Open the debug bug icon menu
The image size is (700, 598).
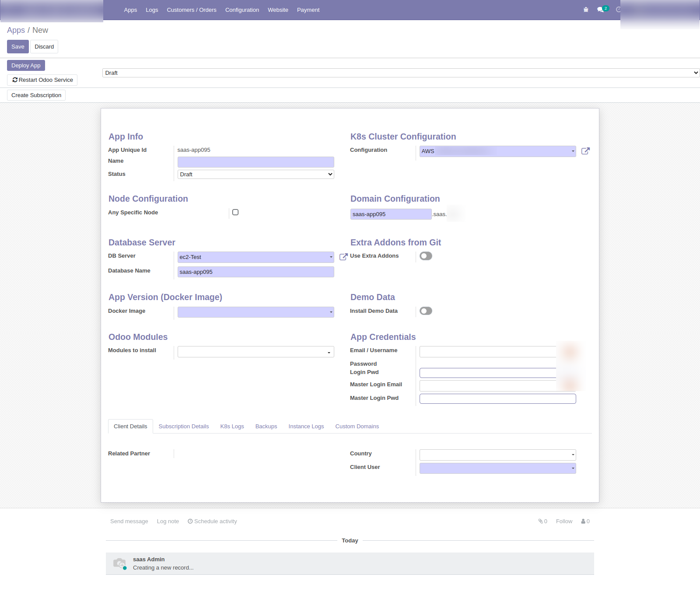coord(586,10)
